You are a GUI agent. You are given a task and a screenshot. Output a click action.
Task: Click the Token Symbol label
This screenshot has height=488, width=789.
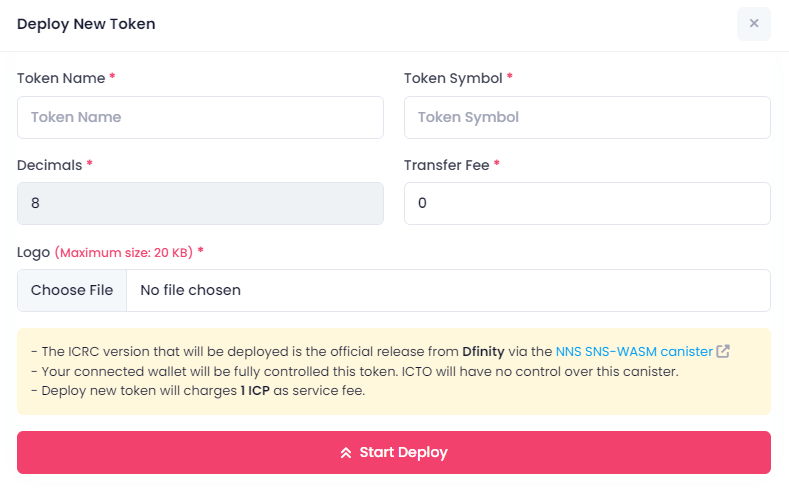[x=452, y=78]
